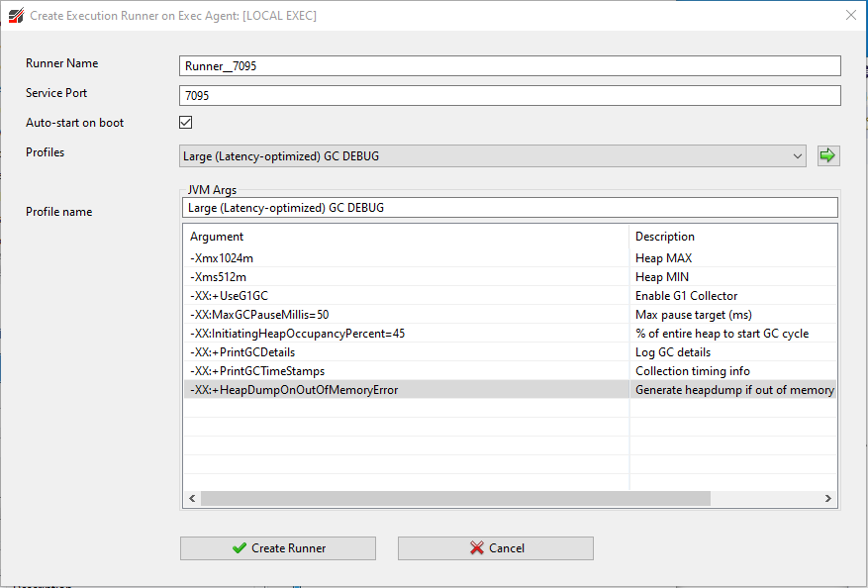Image resolution: width=868 pixels, height=588 pixels.
Task: Click the Runner Name text field
Action: click(510, 65)
